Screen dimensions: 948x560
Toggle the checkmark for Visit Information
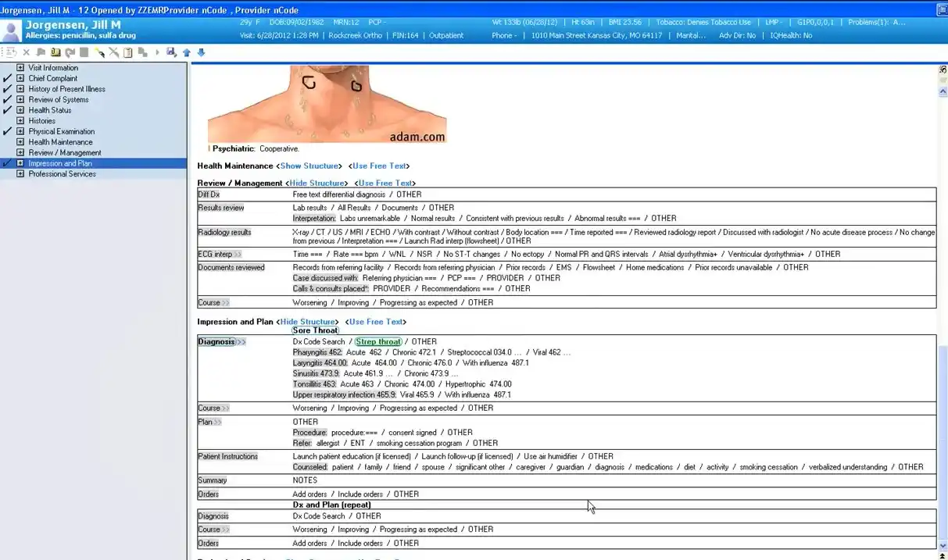(x=6, y=68)
